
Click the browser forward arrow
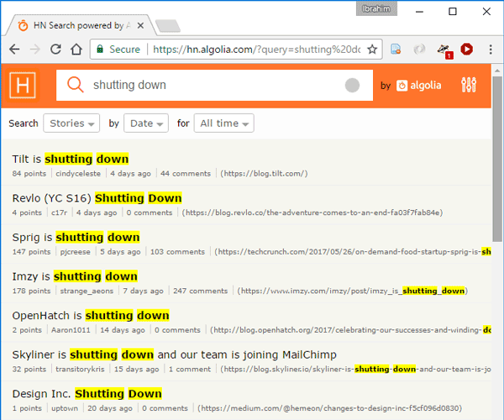34,50
